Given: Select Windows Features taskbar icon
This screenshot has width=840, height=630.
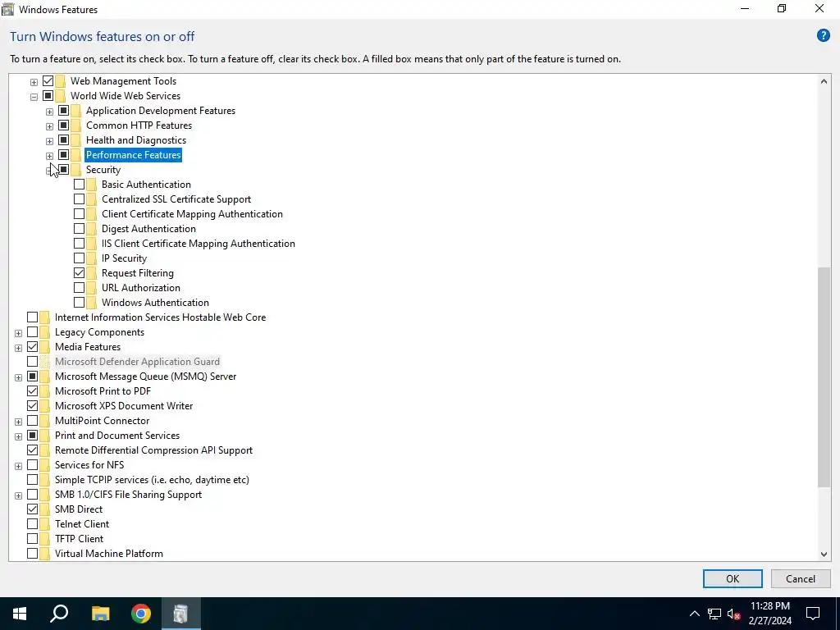Looking at the screenshot, I should tap(181, 614).
